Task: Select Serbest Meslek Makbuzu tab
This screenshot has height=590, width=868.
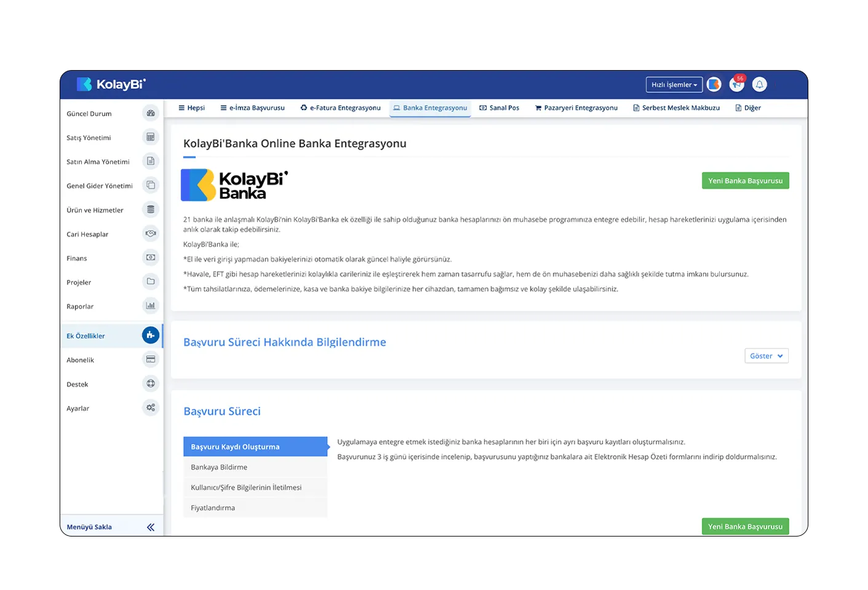Action: tap(676, 108)
